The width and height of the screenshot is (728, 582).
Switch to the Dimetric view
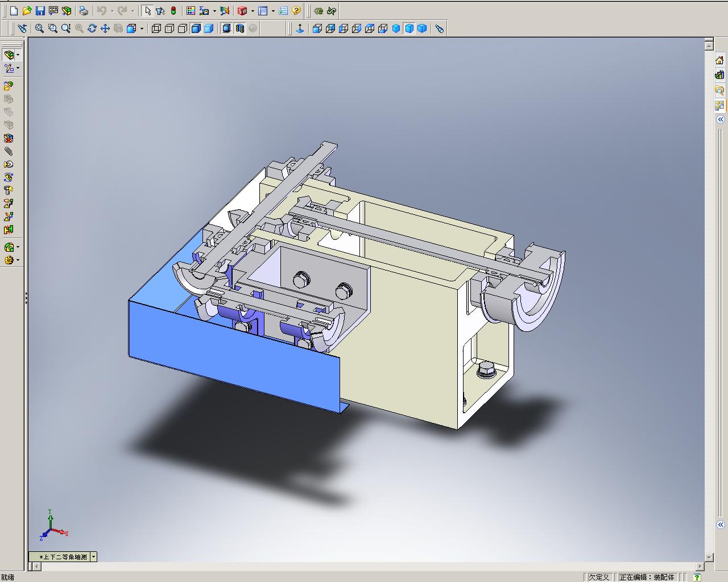(423, 28)
